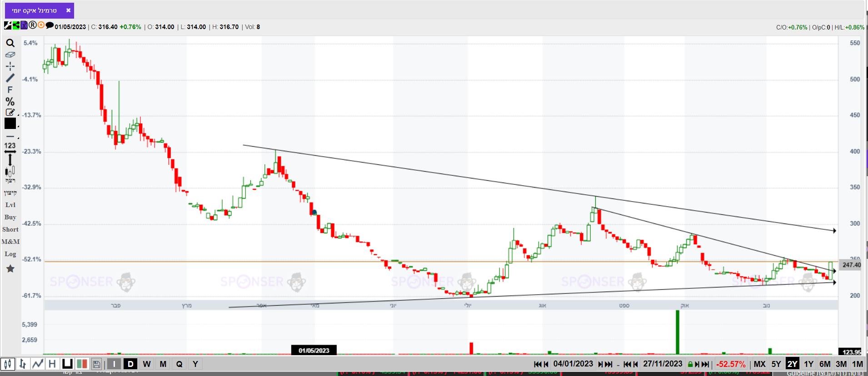
Task: Step the end date back one
Action: (636, 364)
